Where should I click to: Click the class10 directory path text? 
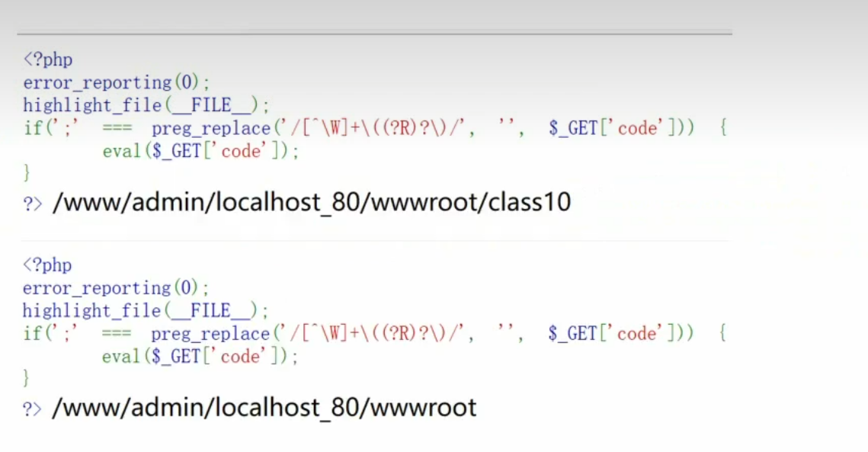(x=311, y=203)
